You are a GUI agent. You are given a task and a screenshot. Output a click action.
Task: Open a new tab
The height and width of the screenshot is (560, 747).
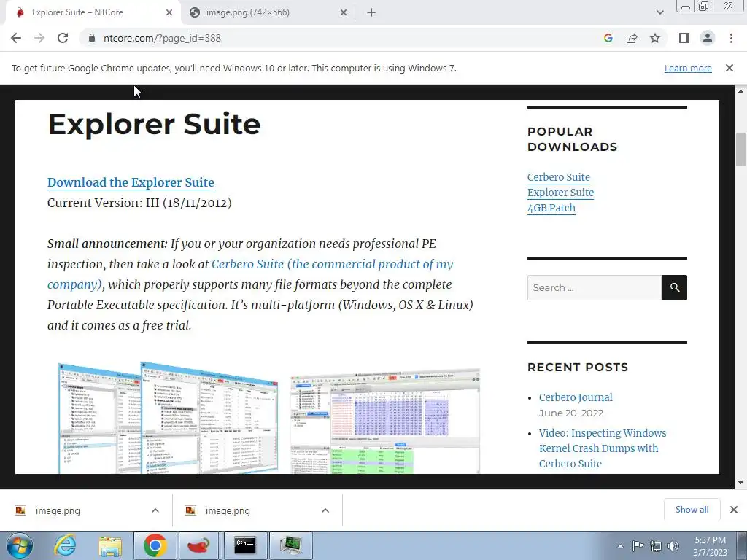[x=371, y=12]
